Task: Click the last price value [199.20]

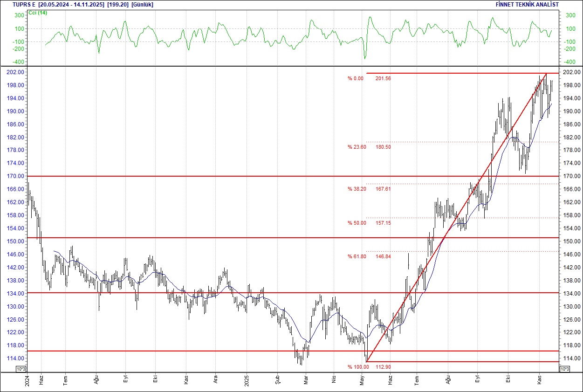Action: tap(117, 5)
